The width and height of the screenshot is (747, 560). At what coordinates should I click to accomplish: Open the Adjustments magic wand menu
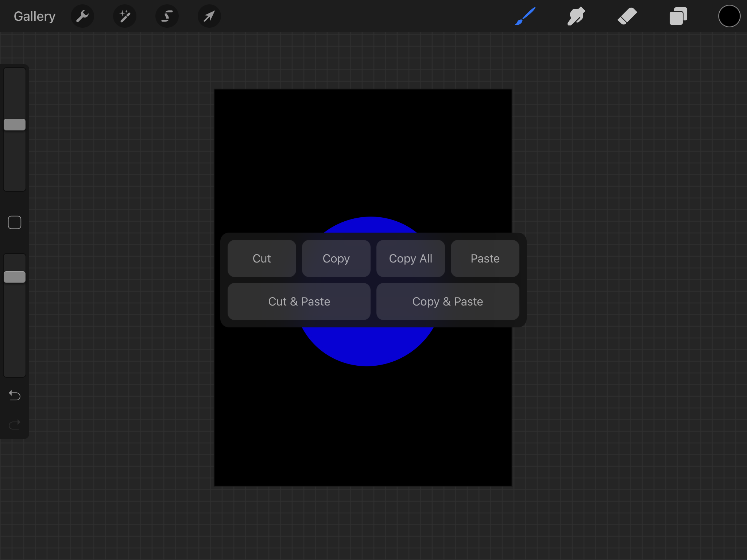125,16
